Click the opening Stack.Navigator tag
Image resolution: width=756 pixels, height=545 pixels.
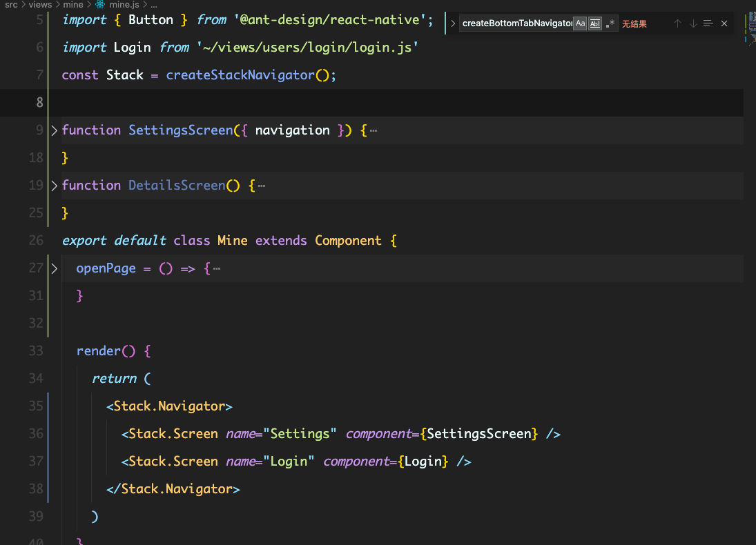click(x=169, y=406)
